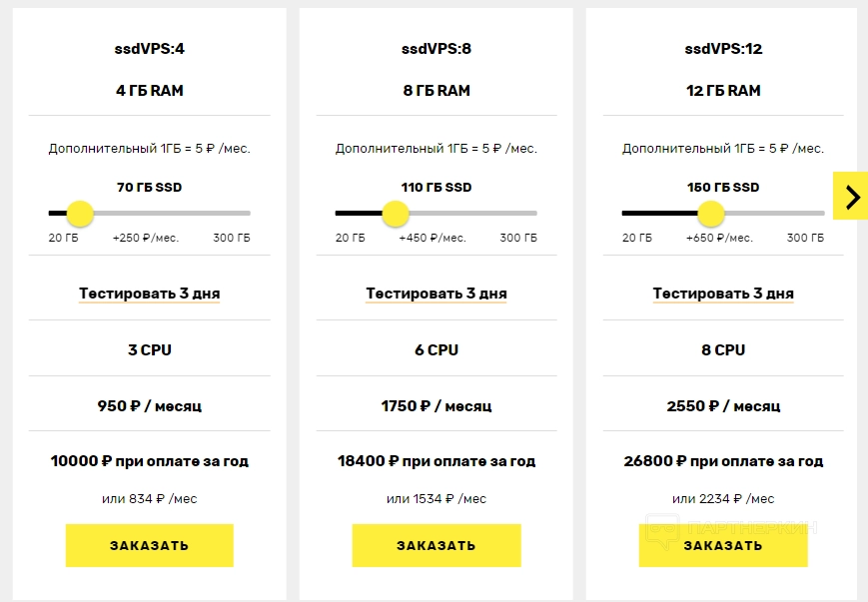This screenshot has height=602, width=868.
Task: Click 300 ГБ end of ssdVPS:4 slider track
Action: pos(247,213)
